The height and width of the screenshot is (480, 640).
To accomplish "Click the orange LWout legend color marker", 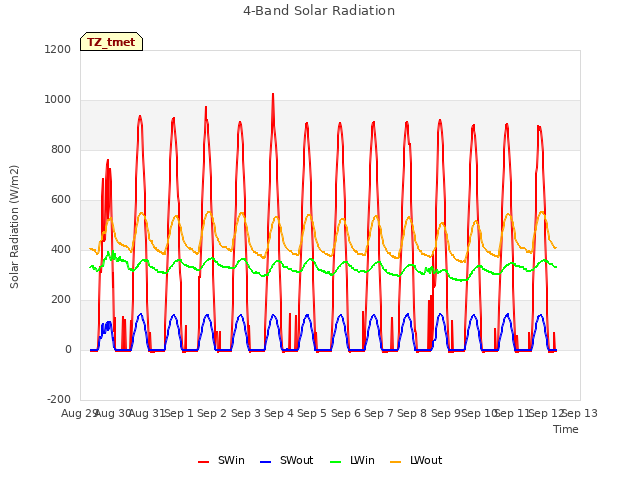I will (x=396, y=462).
